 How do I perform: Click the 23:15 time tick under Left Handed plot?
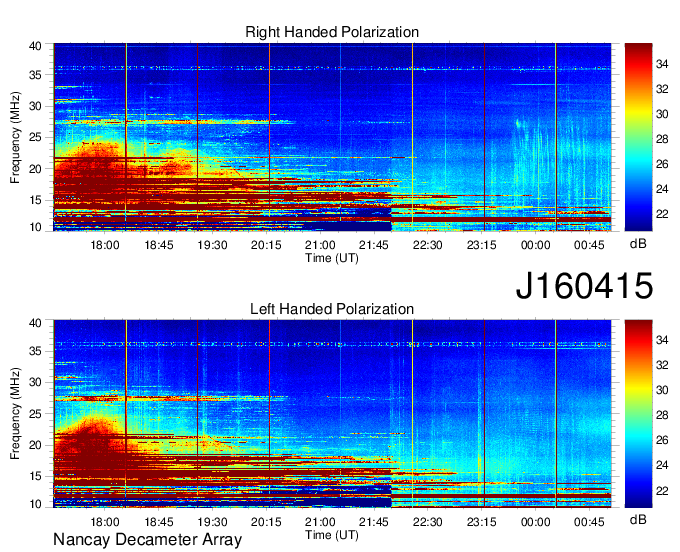pyautogui.click(x=481, y=522)
